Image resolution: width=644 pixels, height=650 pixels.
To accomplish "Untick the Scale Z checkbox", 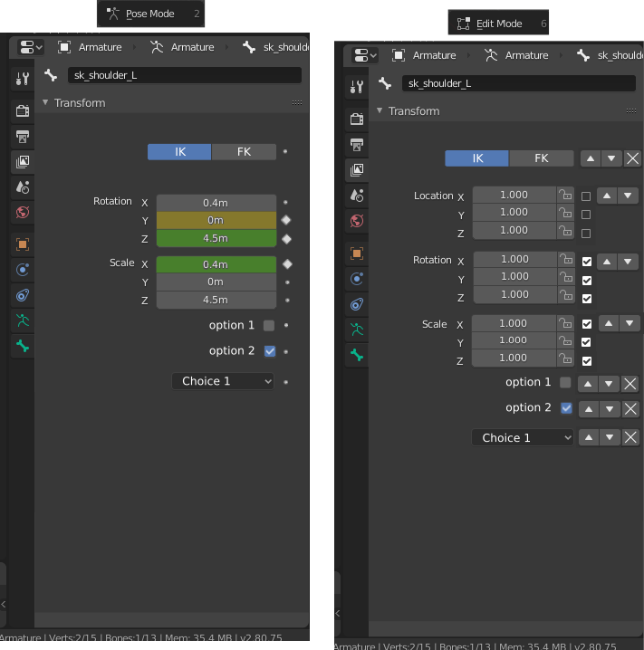I will pos(587,361).
